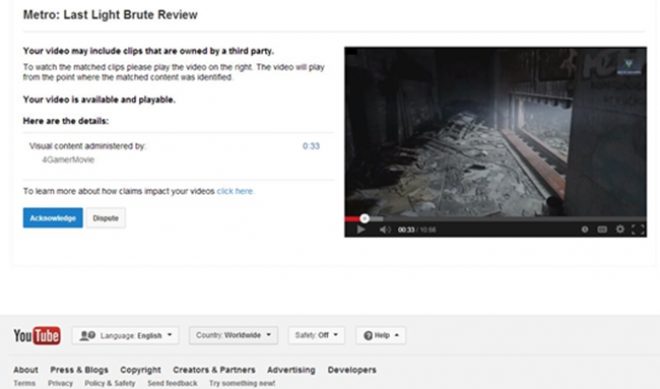Open the Copyright footer link
Image resolution: width=660 pixels, height=389 pixels.
pos(141,370)
